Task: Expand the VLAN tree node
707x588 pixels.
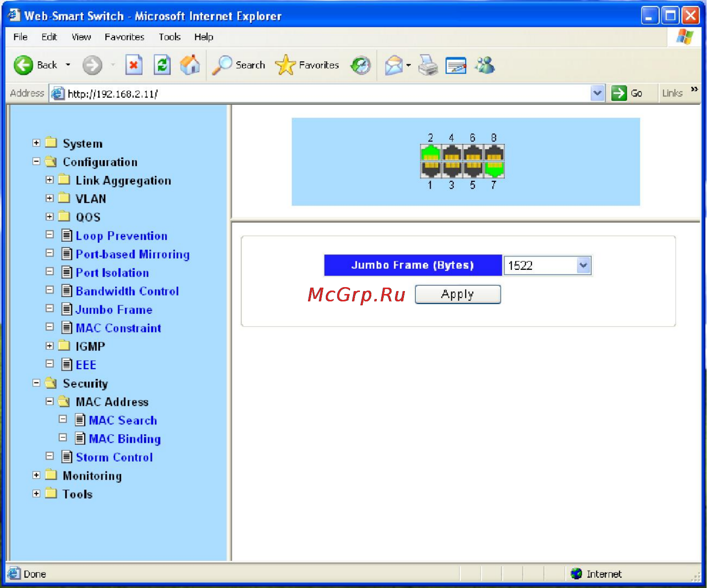Action: [49, 198]
